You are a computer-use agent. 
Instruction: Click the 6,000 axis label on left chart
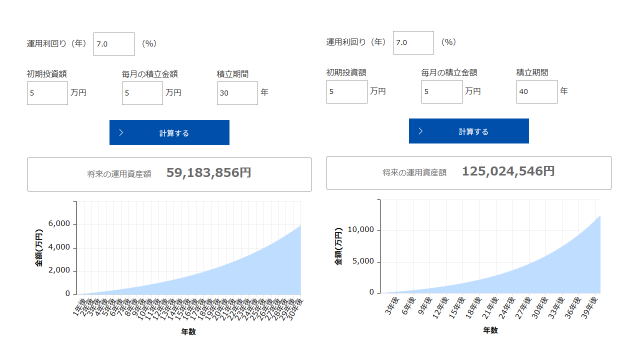[x=59, y=223]
